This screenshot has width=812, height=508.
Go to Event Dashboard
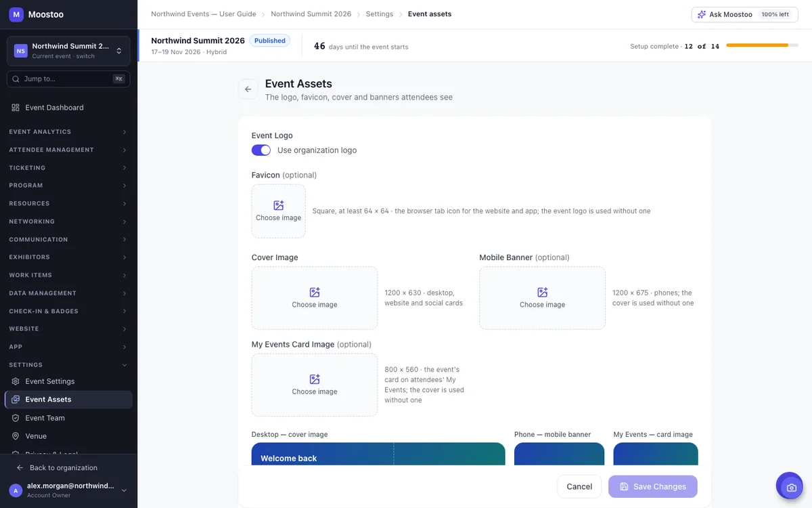[68, 108]
